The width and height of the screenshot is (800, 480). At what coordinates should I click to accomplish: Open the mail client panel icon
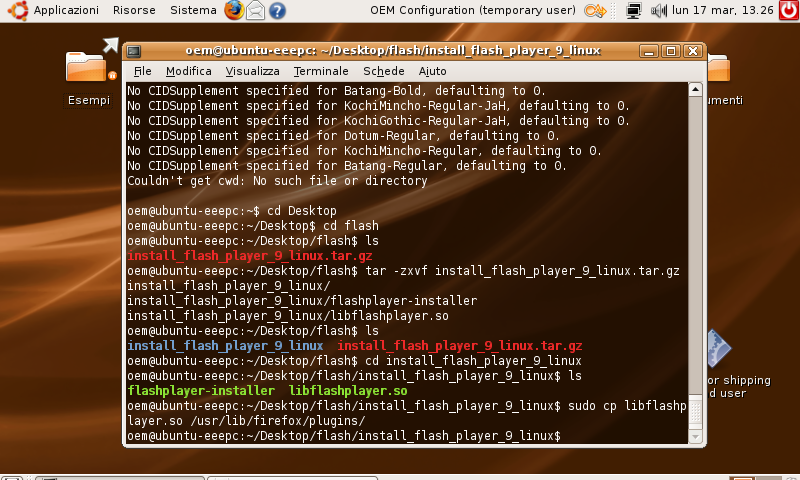[x=256, y=10]
